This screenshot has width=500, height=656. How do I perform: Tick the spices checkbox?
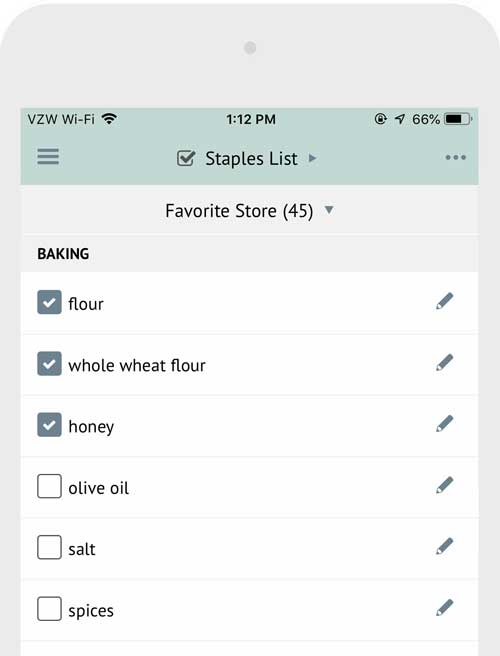49,609
